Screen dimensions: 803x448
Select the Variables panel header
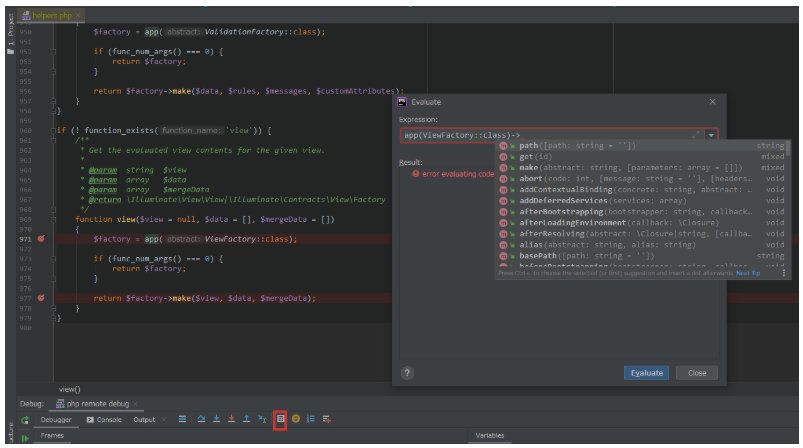click(490, 436)
